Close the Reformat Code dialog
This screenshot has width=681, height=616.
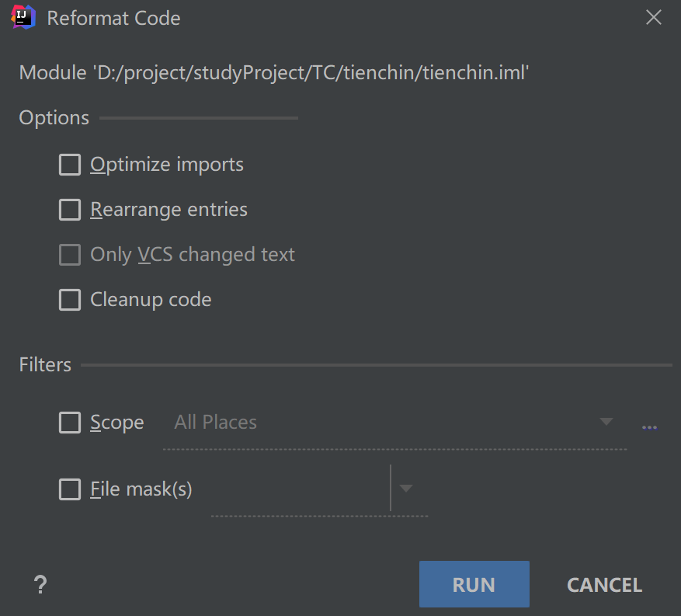point(654,17)
